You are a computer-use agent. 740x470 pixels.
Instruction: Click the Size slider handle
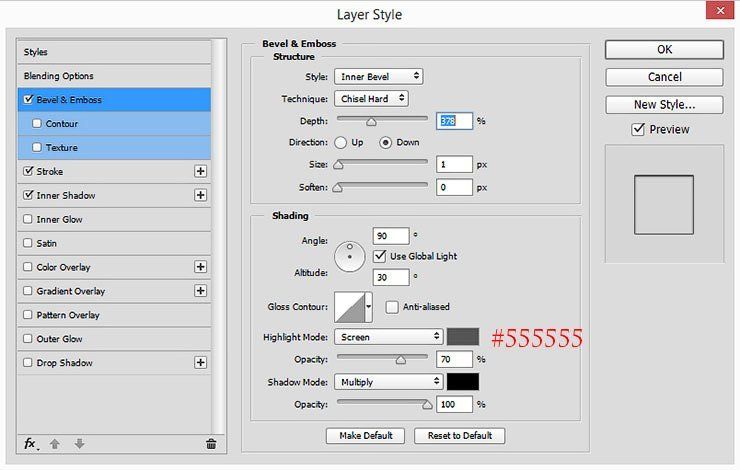[x=338, y=165]
